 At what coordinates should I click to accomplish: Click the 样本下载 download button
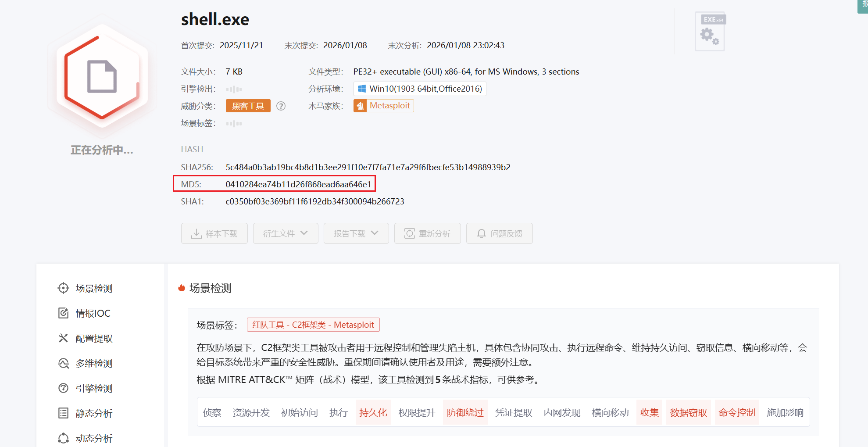coord(214,233)
